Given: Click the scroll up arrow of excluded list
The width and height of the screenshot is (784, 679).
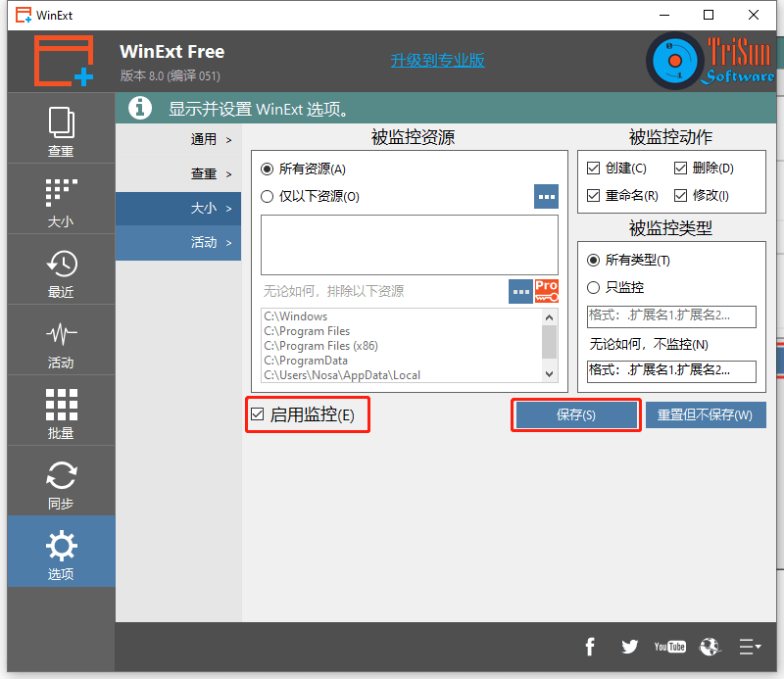Looking at the screenshot, I should 549,317.
